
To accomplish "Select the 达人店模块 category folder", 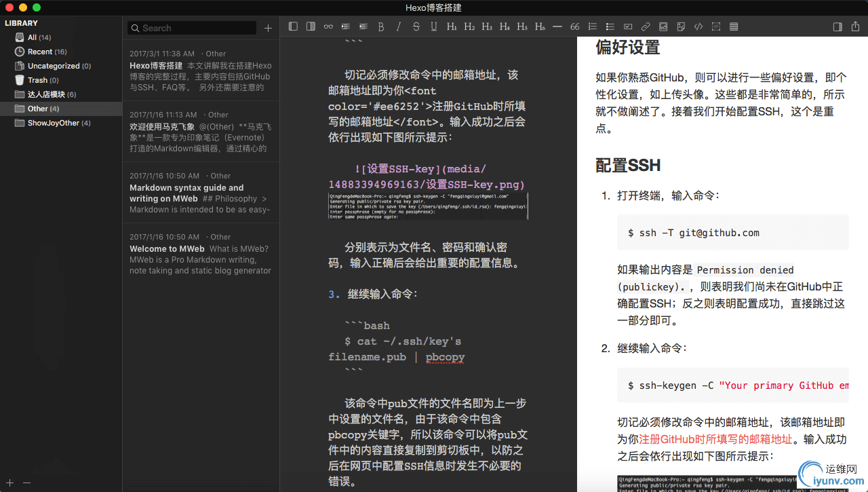I will (x=61, y=94).
